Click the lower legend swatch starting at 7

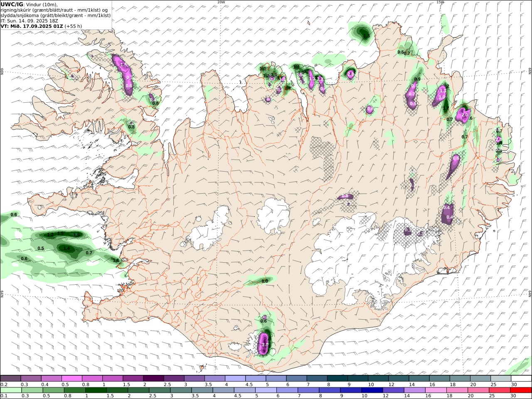[308, 390]
